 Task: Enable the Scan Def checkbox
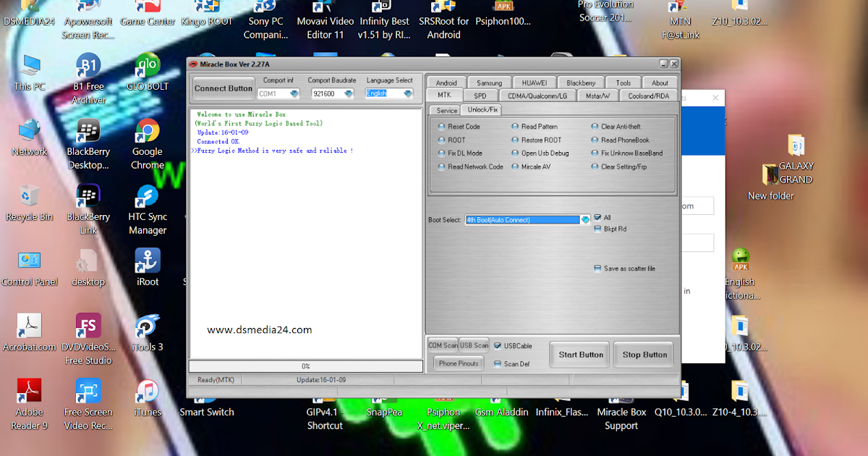(498, 364)
